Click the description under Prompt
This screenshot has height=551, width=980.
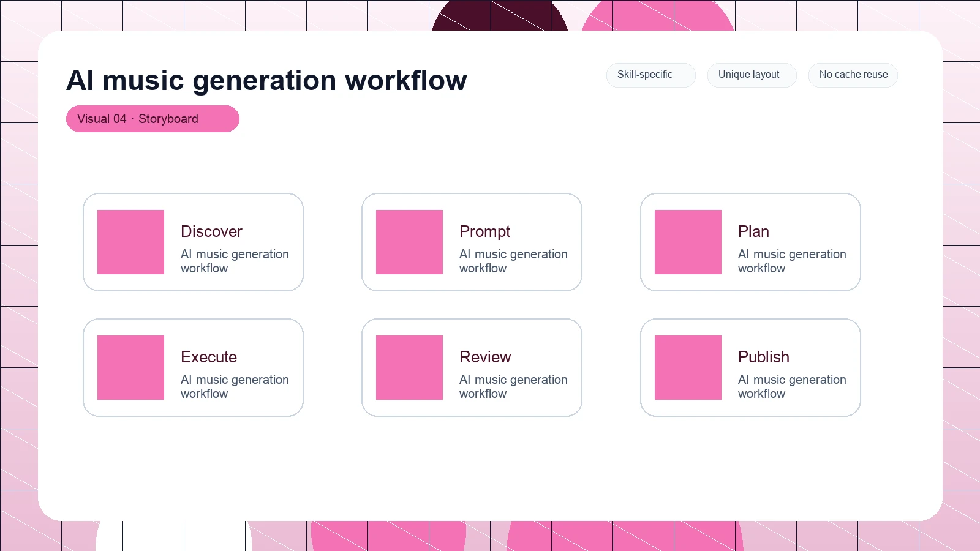(x=513, y=261)
